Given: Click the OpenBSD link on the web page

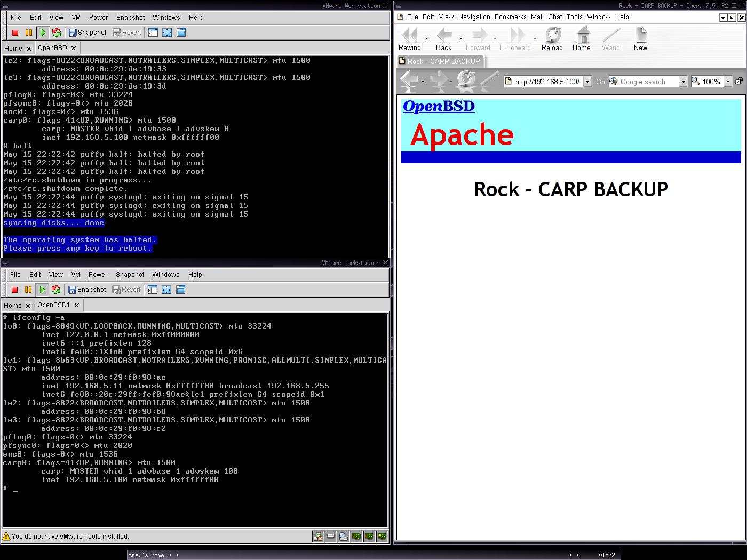Looking at the screenshot, I should [x=439, y=106].
